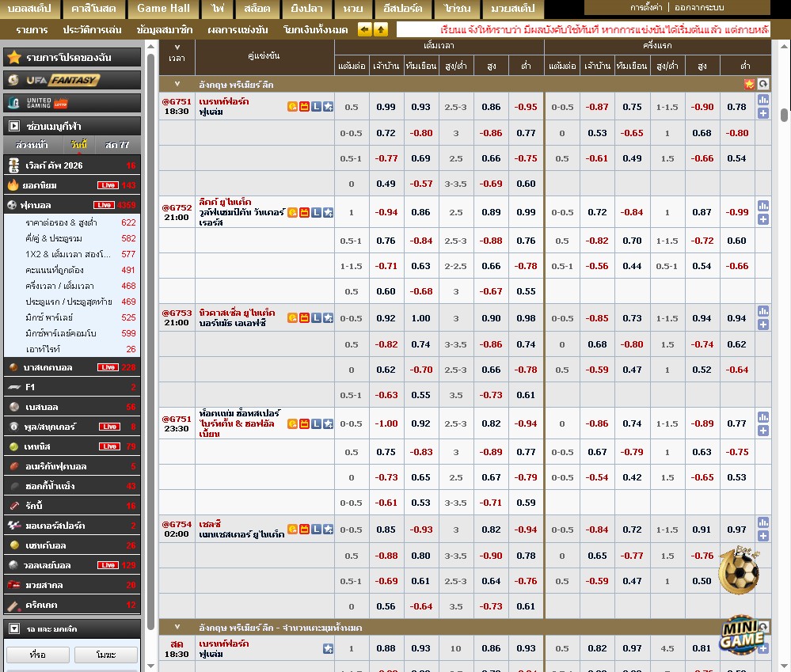
Task: Switch to the early-market tab beside Today
Action: pyautogui.click(x=32, y=145)
